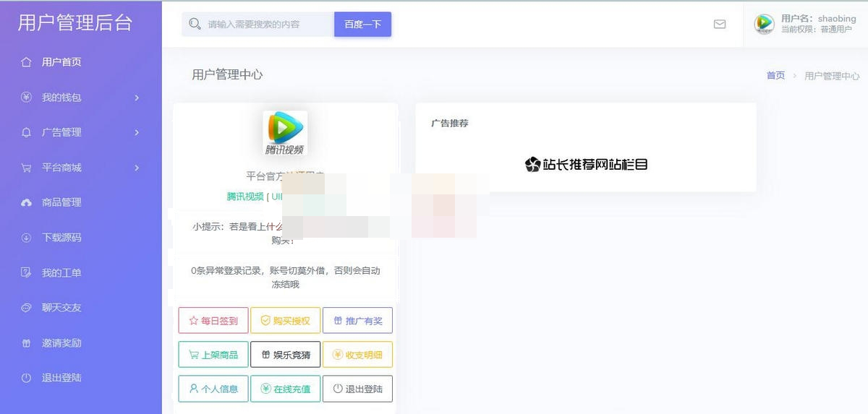
Task: Open 在线充值 recharge button
Action: [x=285, y=389]
